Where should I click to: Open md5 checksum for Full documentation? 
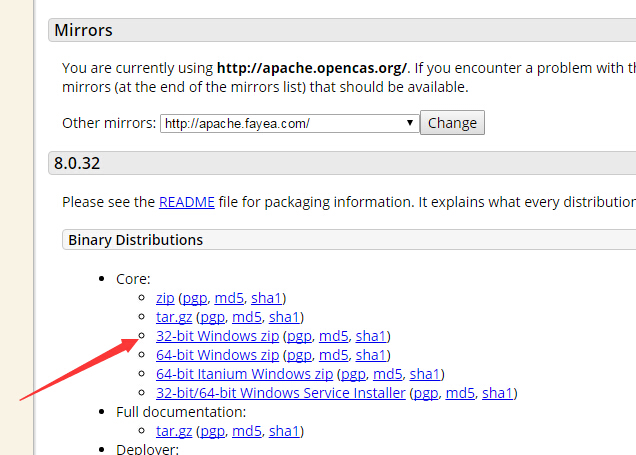click(x=247, y=431)
